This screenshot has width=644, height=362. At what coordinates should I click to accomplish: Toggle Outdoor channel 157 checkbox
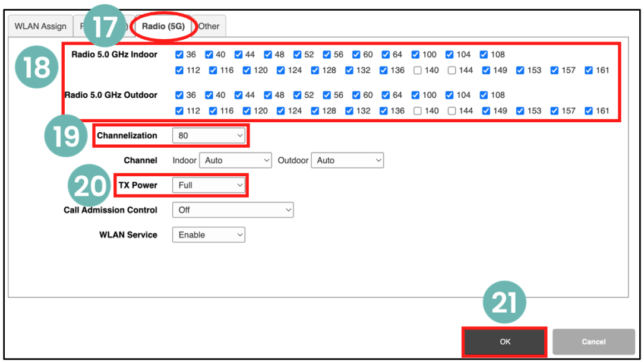[554, 111]
